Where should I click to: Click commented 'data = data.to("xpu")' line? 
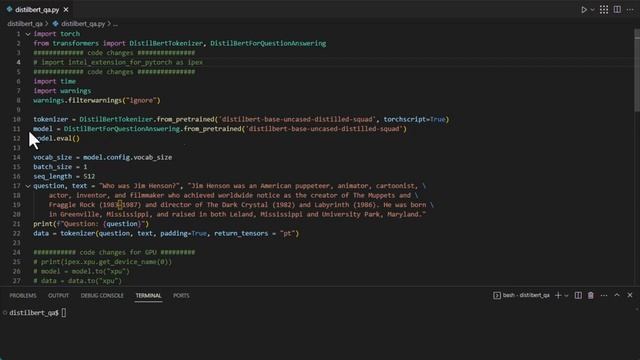78,281
